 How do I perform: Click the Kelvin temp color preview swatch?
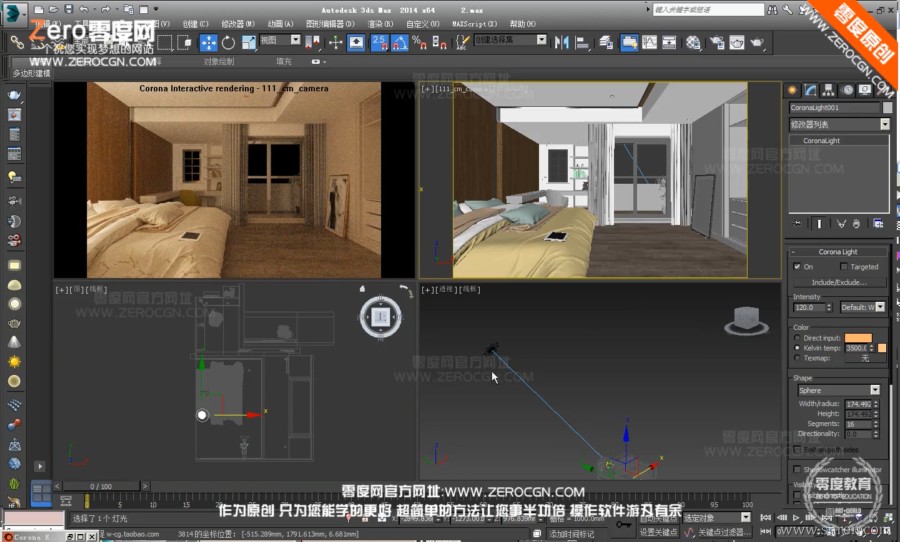click(x=882, y=348)
